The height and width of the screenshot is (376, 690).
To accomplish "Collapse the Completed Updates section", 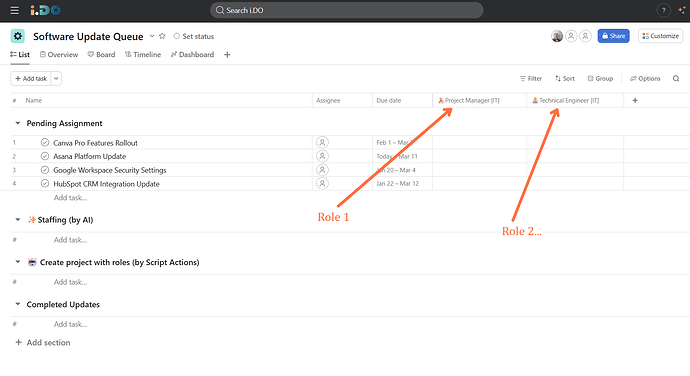I will pos(18,304).
